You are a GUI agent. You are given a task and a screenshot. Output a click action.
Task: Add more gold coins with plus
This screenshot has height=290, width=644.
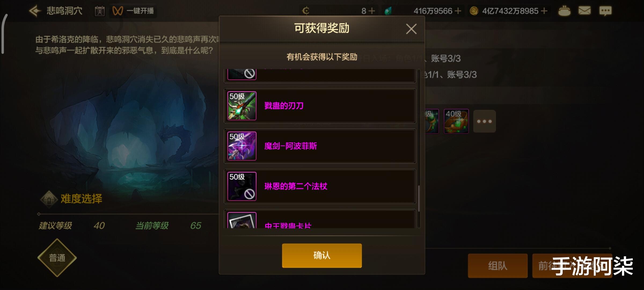click(544, 11)
